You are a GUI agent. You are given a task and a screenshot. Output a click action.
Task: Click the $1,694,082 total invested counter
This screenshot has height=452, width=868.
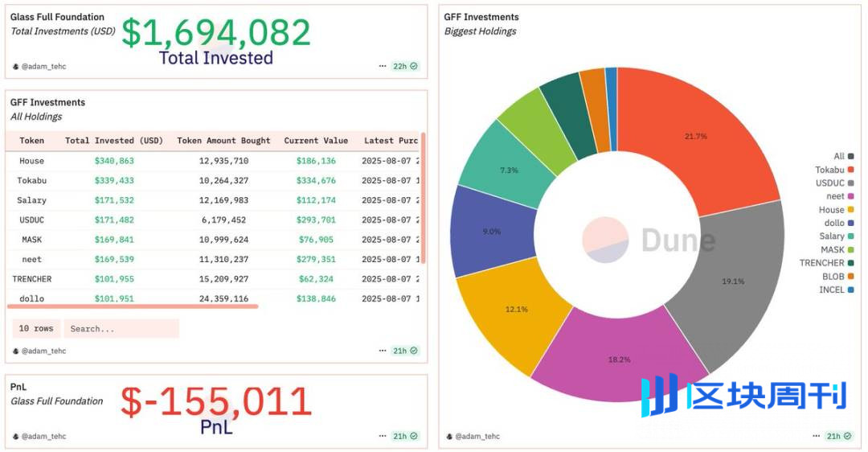coord(216,32)
